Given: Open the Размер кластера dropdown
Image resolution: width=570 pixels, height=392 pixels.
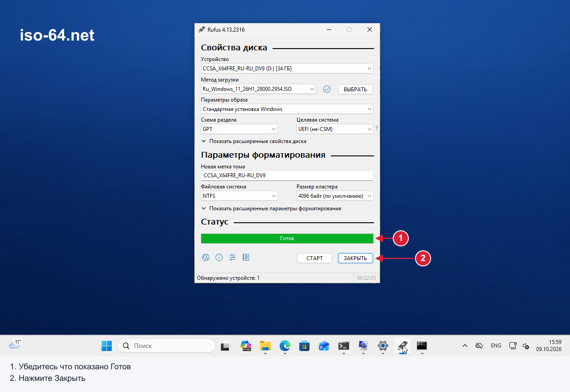Looking at the screenshot, I should point(335,196).
